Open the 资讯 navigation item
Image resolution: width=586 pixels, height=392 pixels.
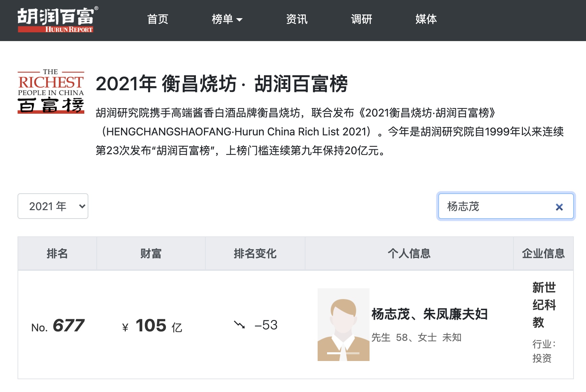click(x=297, y=19)
